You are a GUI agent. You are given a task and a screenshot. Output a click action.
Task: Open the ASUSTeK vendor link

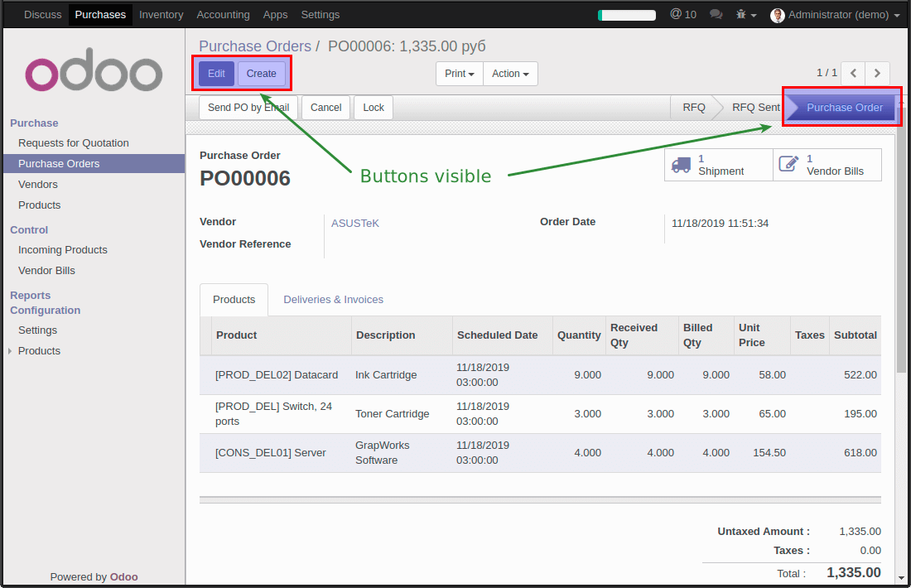[x=355, y=224]
